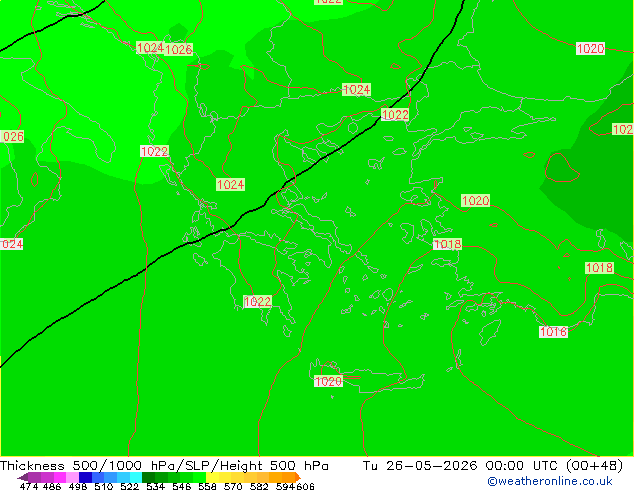Image resolution: width=634 pixels, height=490 pixels.
Task: Click the 582 legend value
Action: click(259, 486)
